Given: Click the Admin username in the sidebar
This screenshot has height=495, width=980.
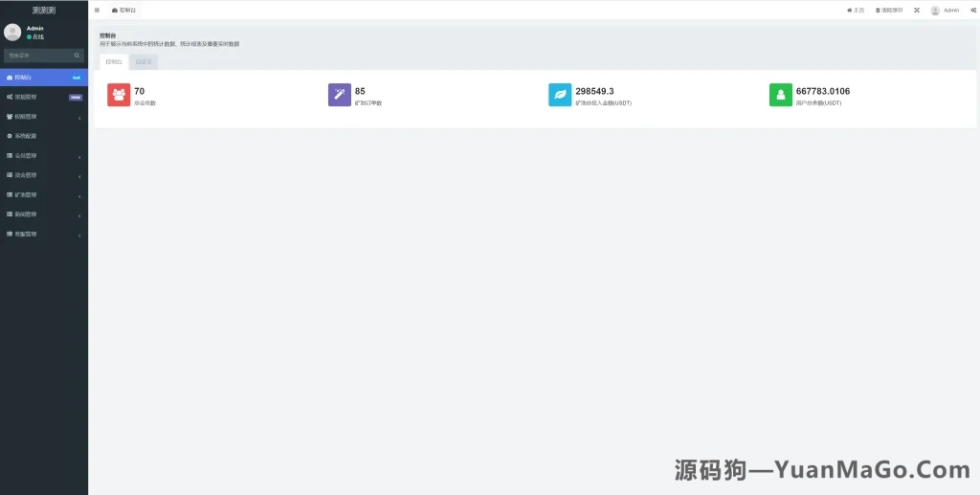Looking at the screenshot, I should [35, 28].
